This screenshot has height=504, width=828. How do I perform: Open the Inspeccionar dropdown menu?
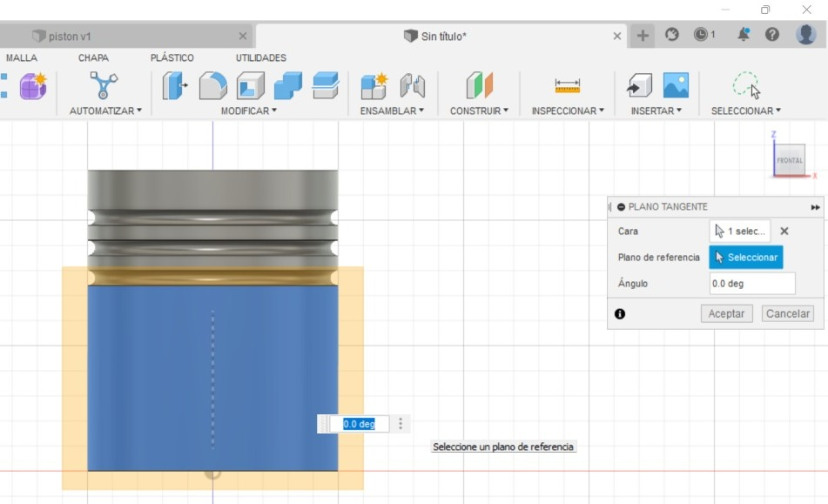[568, 111]
